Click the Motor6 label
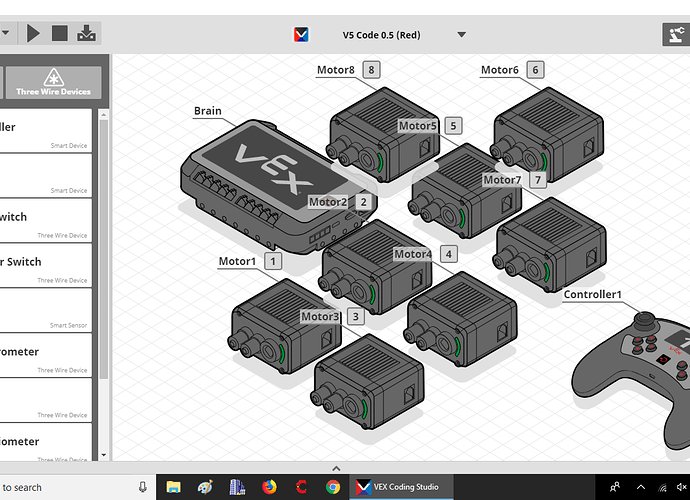Viewport: 690px width, 500px height. tap(499, 70)
